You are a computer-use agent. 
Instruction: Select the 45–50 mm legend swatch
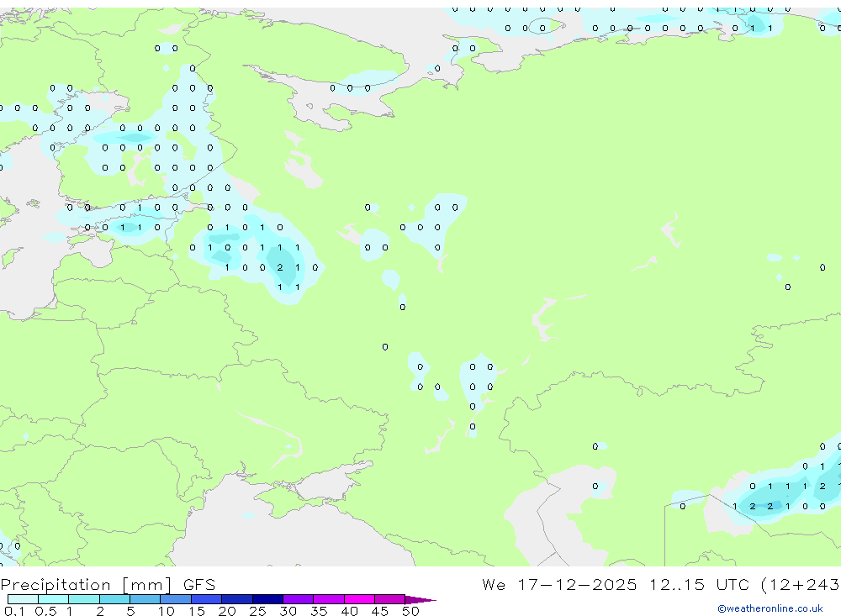389,599
